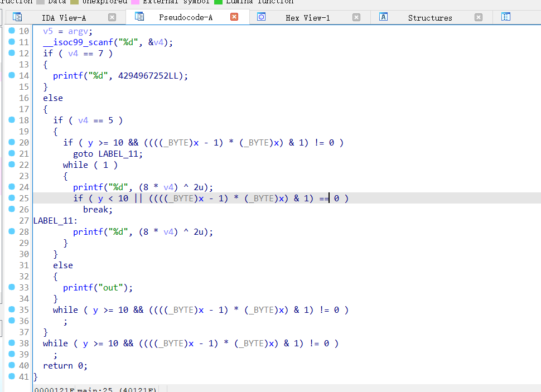The image size is (541, 392).
Task: Click the Hex View-1 tab icon
Action: click(x=262, y=17)
